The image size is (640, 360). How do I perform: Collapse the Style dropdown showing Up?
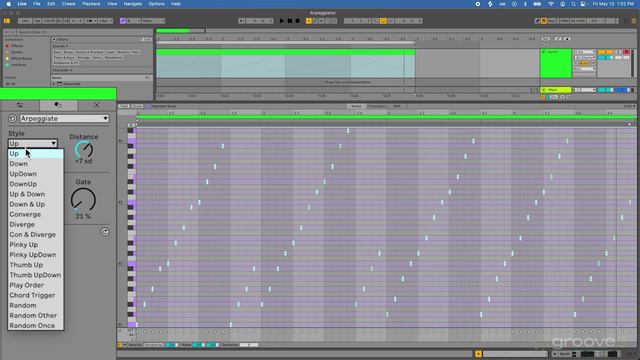pos(32,143)
